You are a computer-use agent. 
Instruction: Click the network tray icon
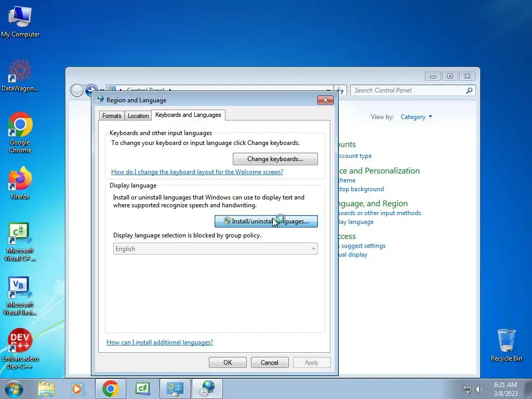(467, 389)
